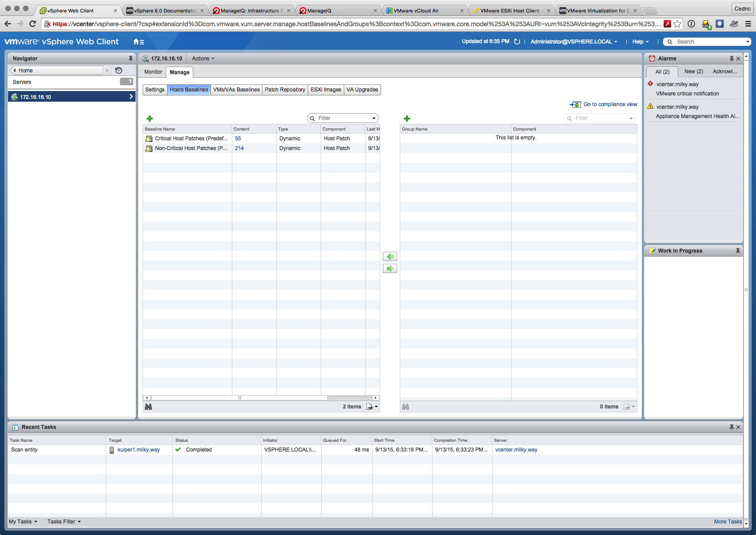Click the green plus to add a baseline
Image resolution: width=756 pixels, height=535 pixels.
[150, 119]
